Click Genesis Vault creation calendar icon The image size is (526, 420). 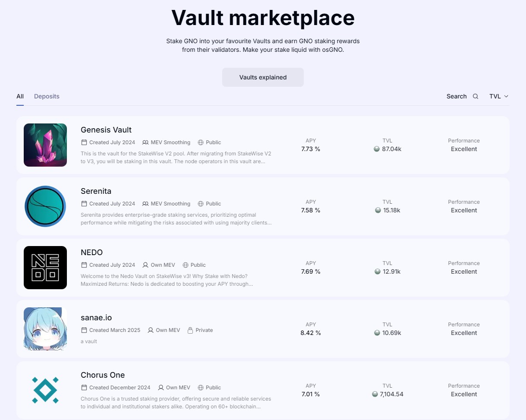coord(84,142)
